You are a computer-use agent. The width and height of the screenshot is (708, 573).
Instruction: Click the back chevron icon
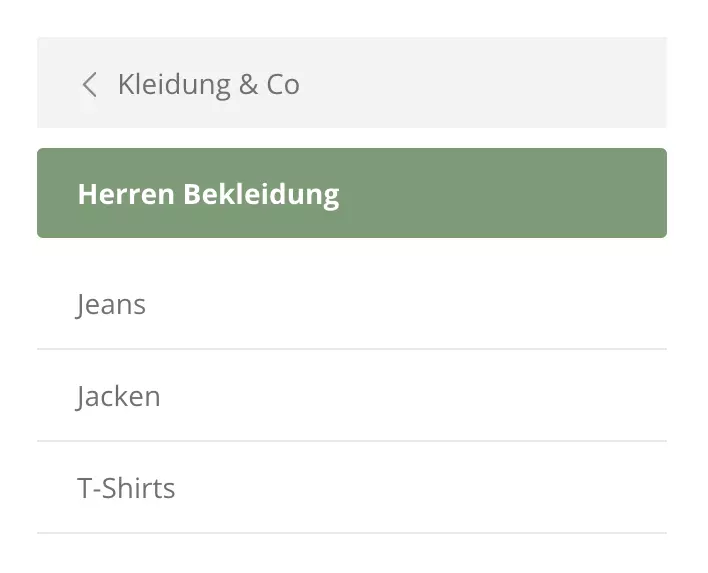(89, 85)
